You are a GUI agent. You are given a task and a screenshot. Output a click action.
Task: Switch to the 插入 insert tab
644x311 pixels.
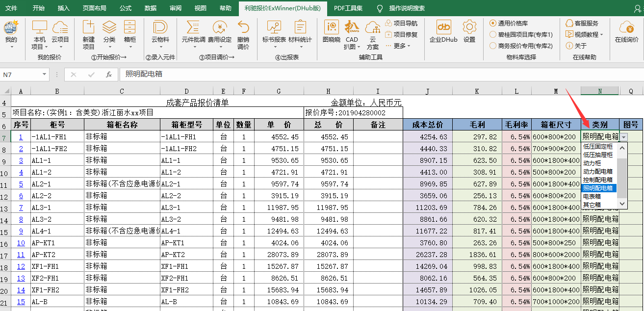pyautogui.click(x=64, y=8)
